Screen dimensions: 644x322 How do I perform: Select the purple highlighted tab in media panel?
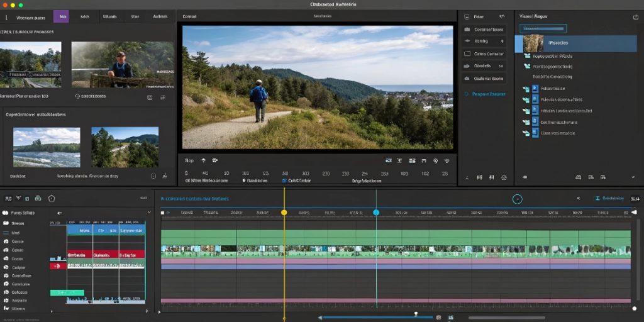pos(61,16)
